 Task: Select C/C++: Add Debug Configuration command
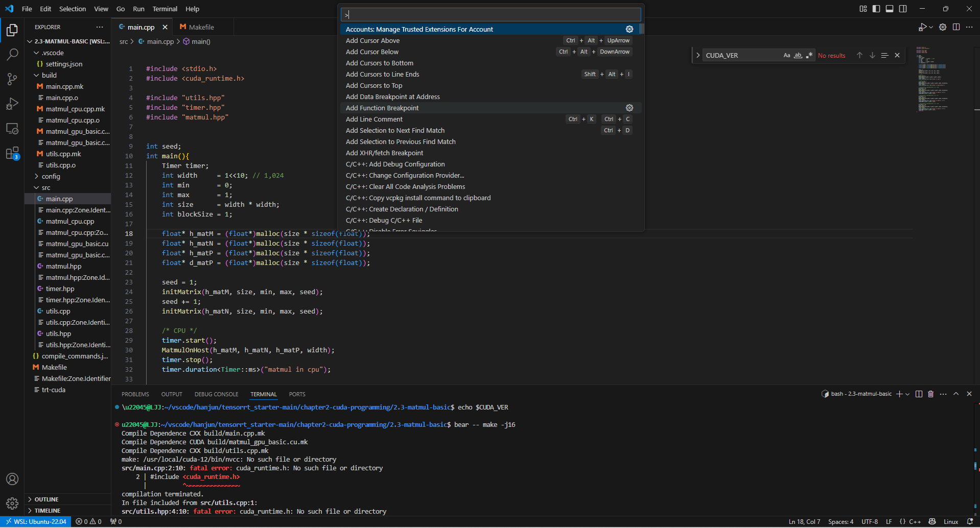click(x=491, y=164)
